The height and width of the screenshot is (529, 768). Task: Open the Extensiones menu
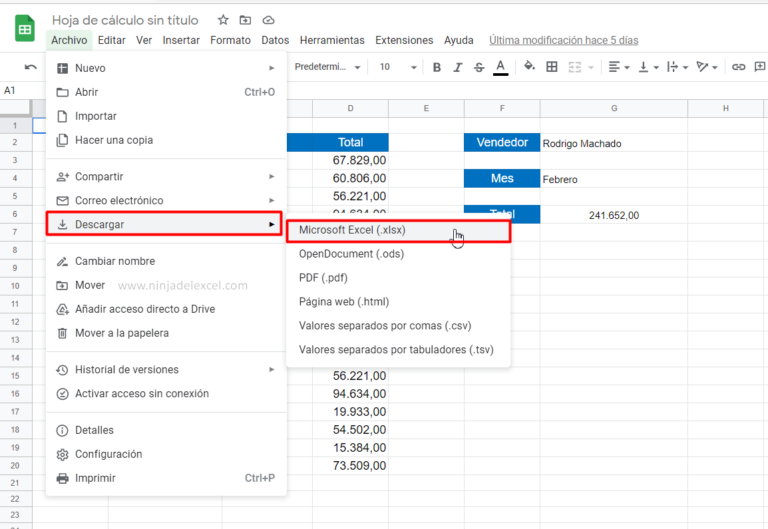point(404,40)
